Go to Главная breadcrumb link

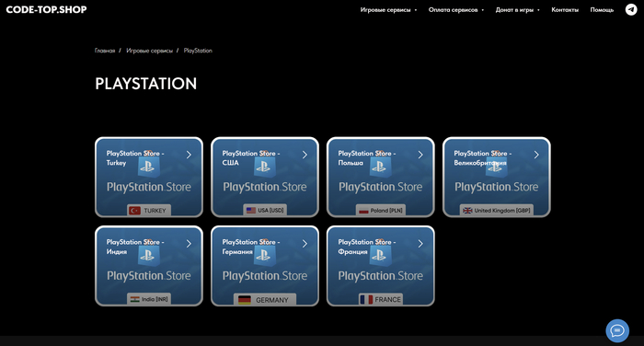click(105, 51)
